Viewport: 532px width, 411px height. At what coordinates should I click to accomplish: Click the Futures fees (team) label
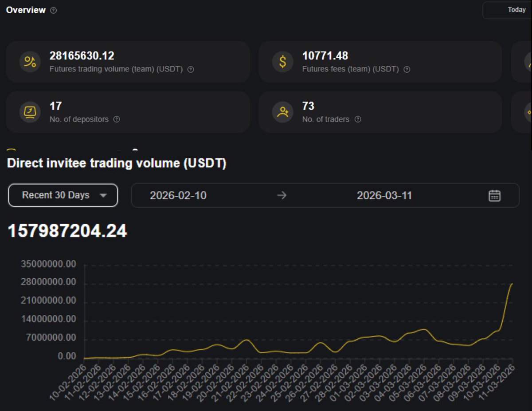point(350,69)
